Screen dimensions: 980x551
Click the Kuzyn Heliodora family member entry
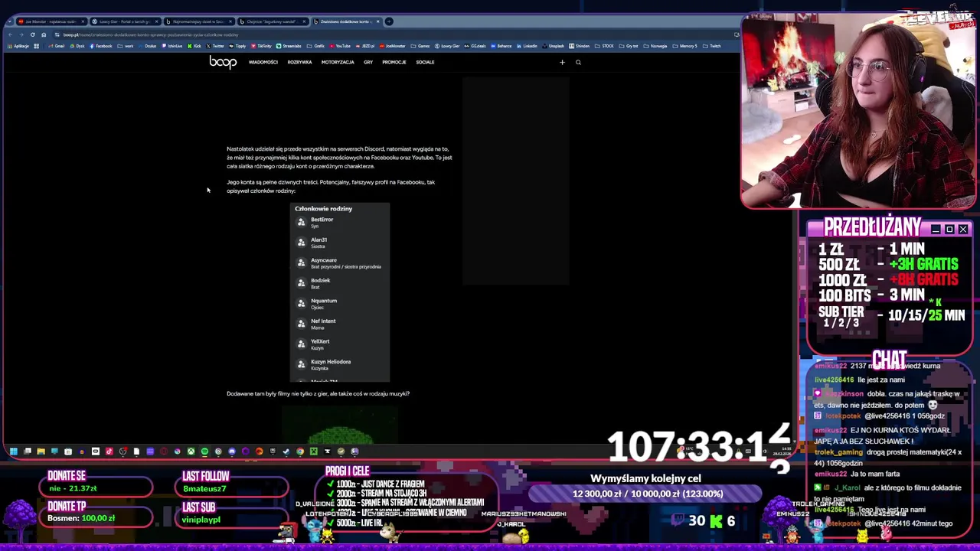tap(341, 364)
